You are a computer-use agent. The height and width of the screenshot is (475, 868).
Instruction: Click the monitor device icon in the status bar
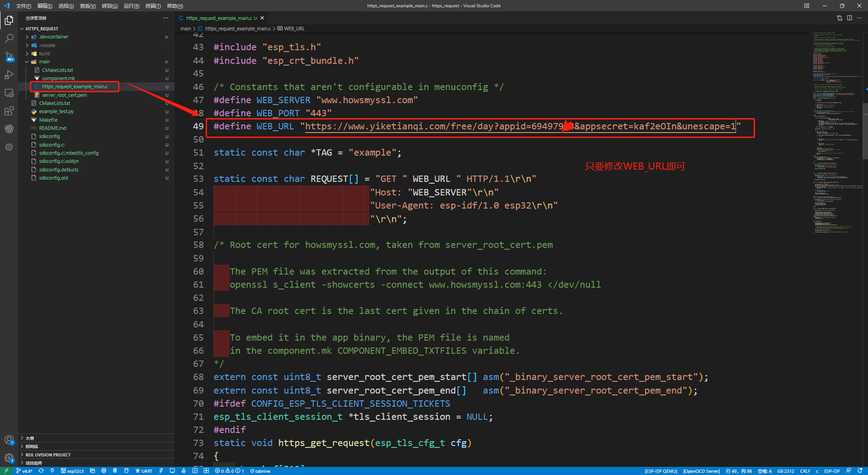coord(172,471)
